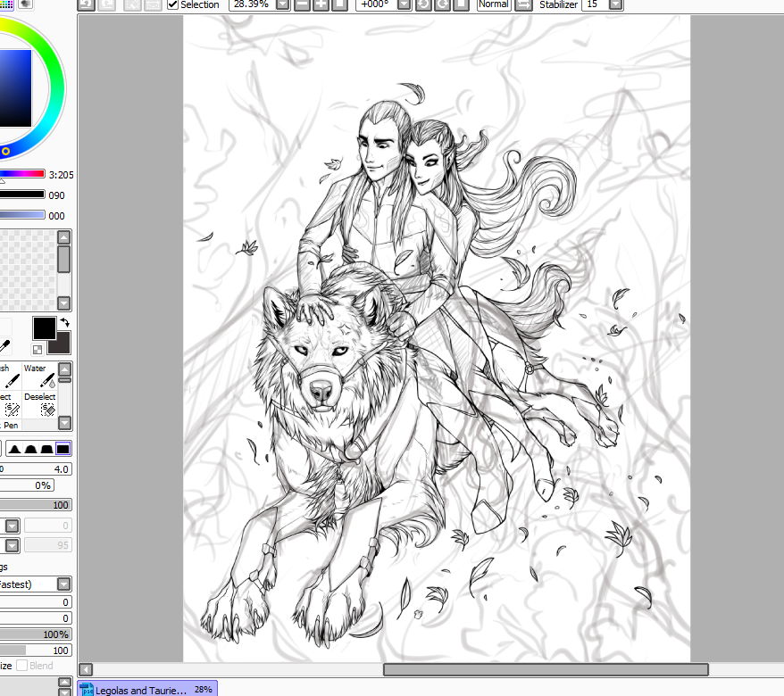Click the swatches panel scrollbar thumb
The image size is (784, 696).
coord(64,259)
